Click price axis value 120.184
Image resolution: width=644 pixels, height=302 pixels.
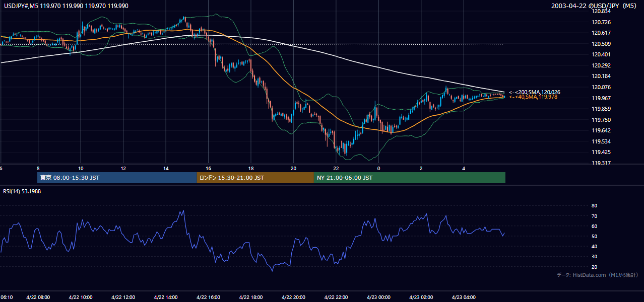click(601, 76)
